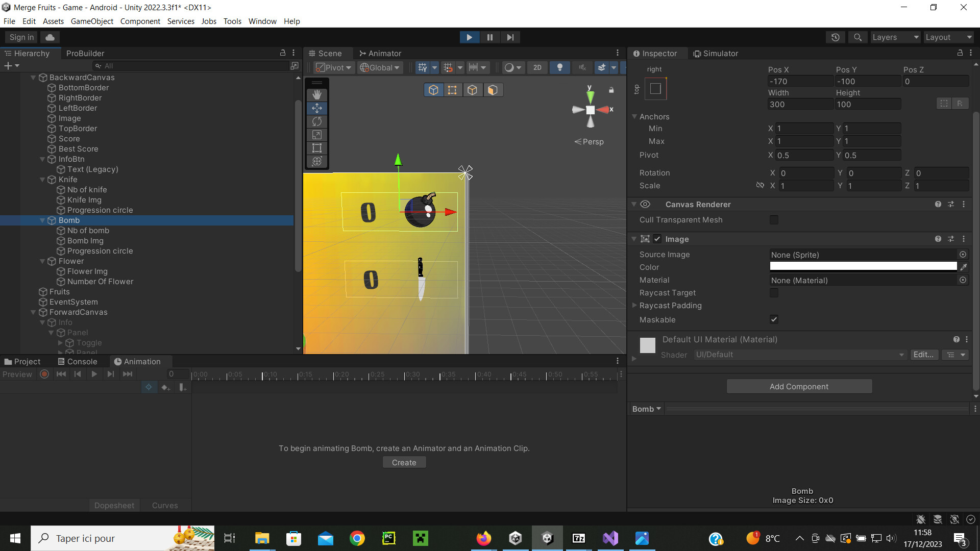Switch Scene view to 2D mode
This screenshot has width=980, height=551.
[x=537, y=67]
